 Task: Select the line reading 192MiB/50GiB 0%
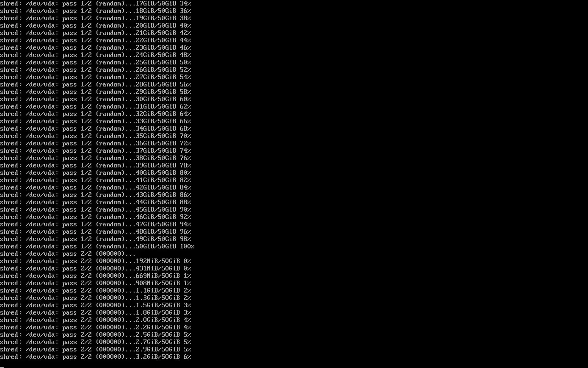pyautogui.click(x=96, y=261)
